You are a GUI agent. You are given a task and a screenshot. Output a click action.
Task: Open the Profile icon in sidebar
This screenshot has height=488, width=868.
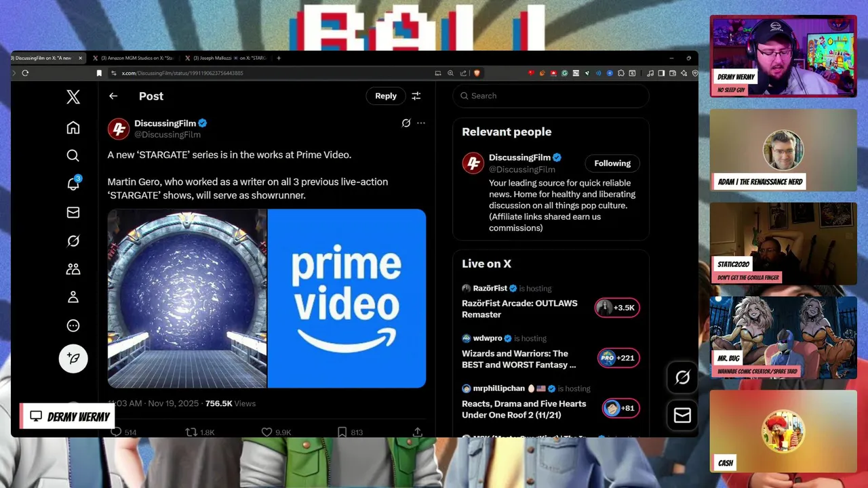coord(73,297)
